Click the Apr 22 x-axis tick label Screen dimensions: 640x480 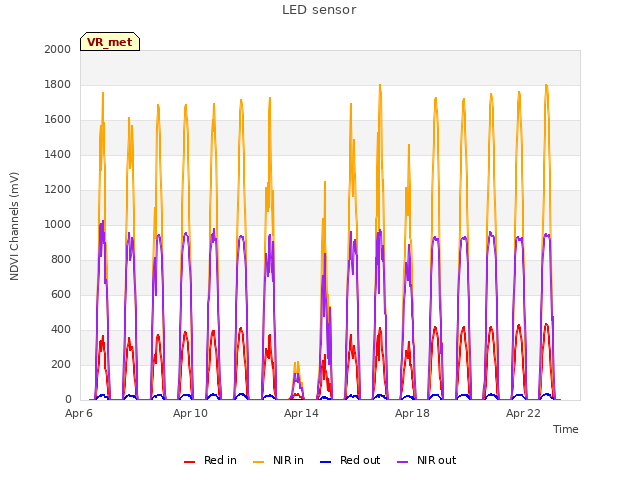[523, 413]
